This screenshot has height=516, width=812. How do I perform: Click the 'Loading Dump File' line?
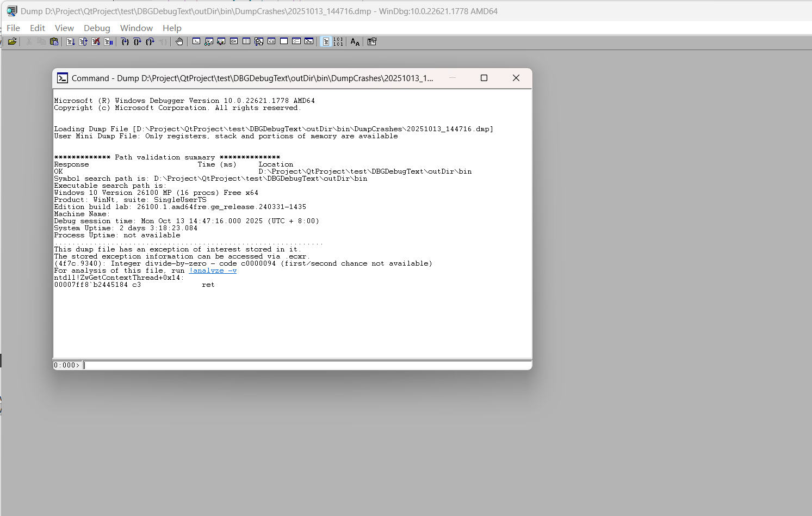[x=274, y=129]
